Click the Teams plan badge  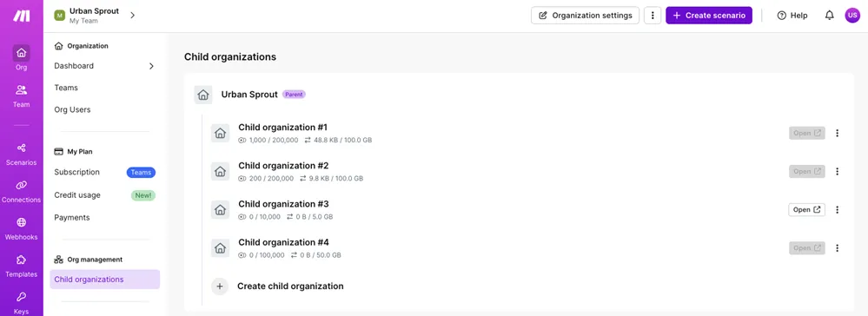(x=141, y=173)
